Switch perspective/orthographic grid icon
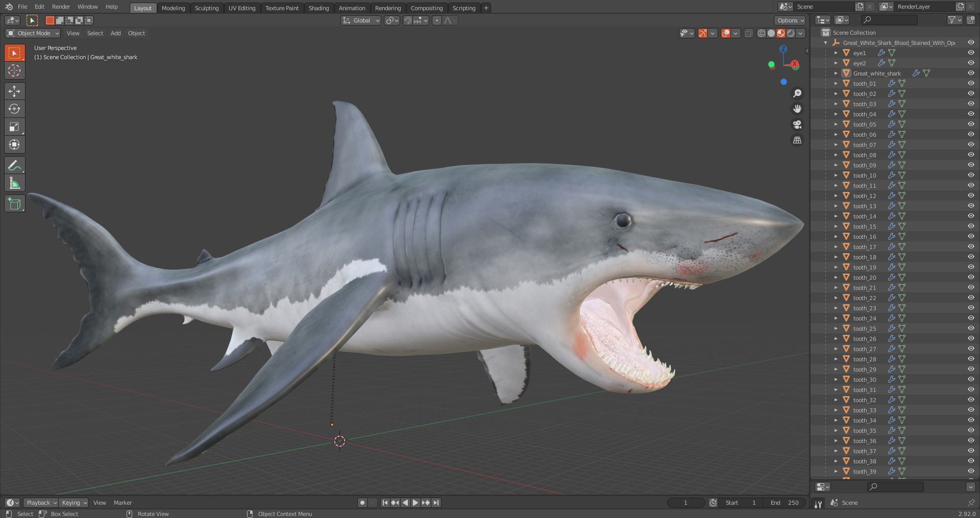 (x=797, y=140)
